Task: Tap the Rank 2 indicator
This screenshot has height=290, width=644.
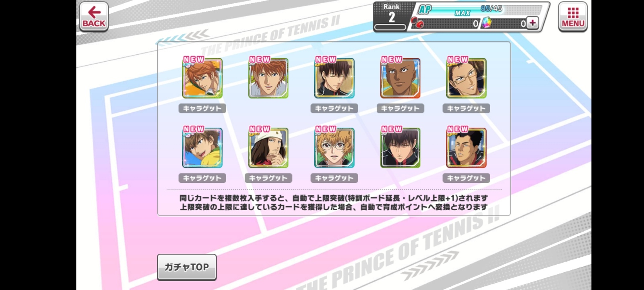Action: click(391, 17)
